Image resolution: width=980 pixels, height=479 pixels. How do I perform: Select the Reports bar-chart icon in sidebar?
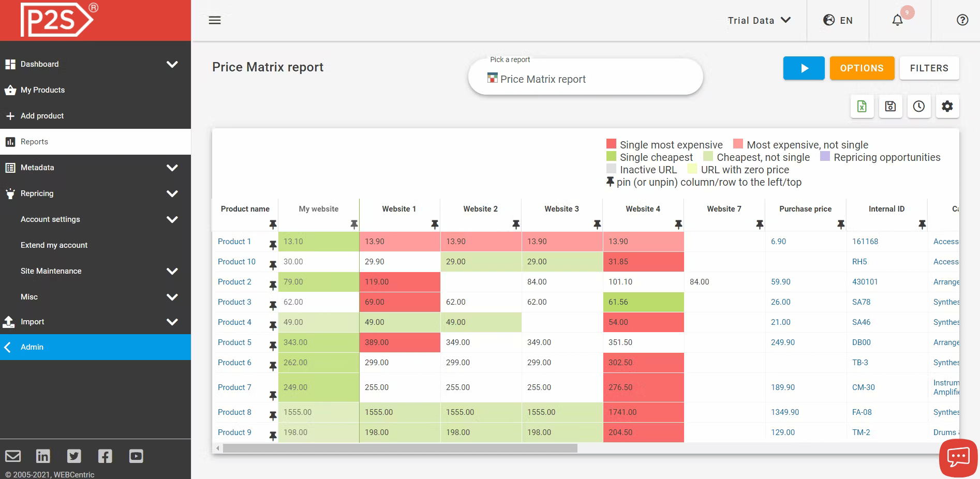click(x=10, y=141)
